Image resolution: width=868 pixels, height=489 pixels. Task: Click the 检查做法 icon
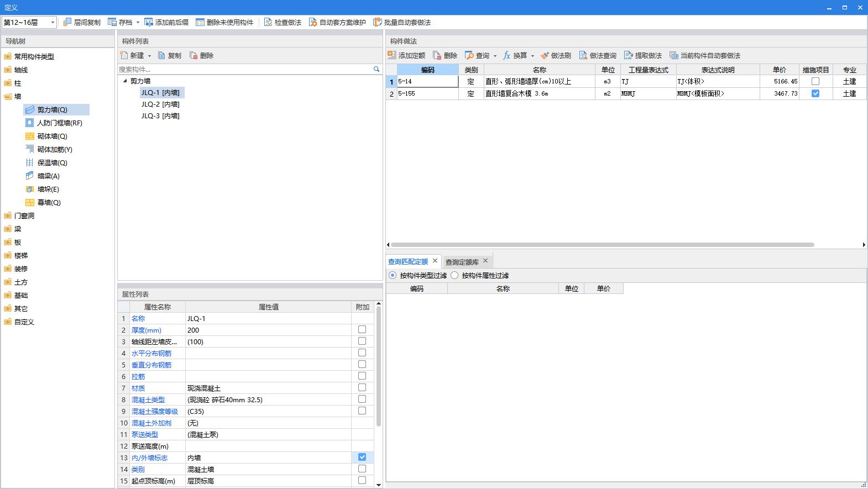pyautogui.click(x=268, y=22)
